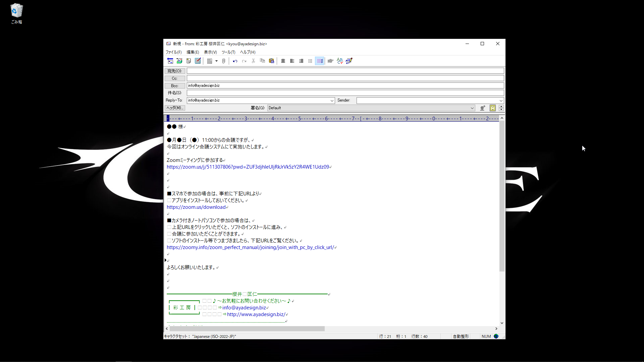This screenshot has height=362, width=644.
Task: Click the horizontal scrollbar right arrow
Action: point(496,329)
